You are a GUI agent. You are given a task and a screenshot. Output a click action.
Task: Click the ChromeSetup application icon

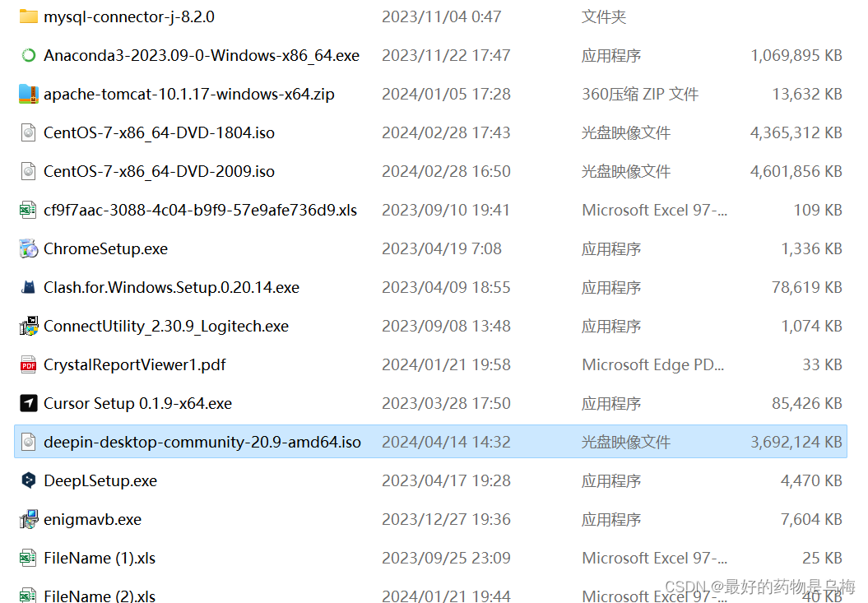point(28,248)
